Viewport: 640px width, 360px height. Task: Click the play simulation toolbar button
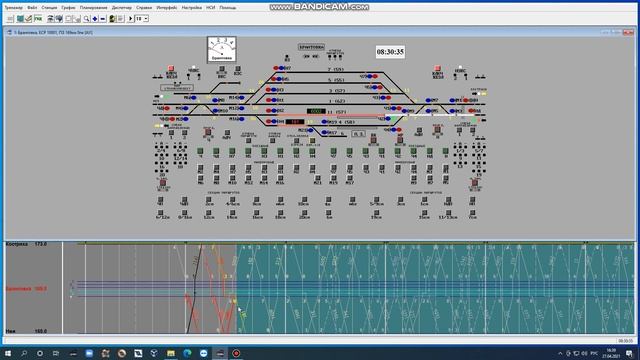[131, 19]
